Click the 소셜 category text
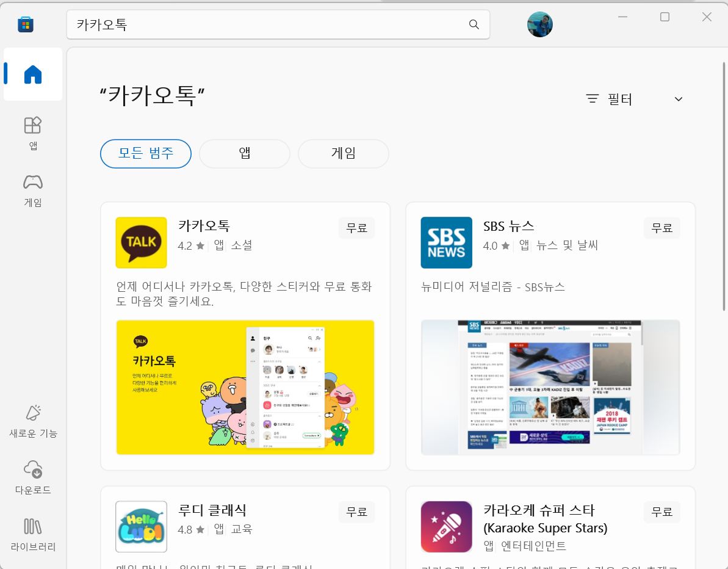 pyautogui.click(x=242, y=245)
